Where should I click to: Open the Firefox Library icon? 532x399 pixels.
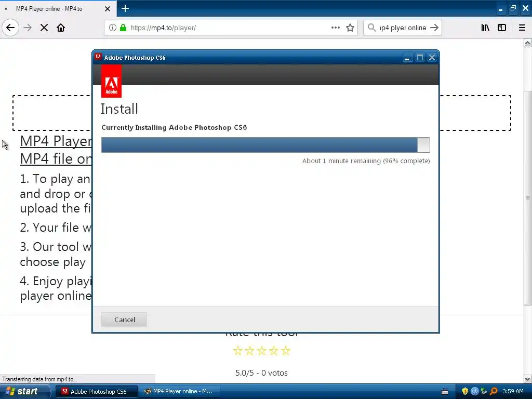coord(485,28)
